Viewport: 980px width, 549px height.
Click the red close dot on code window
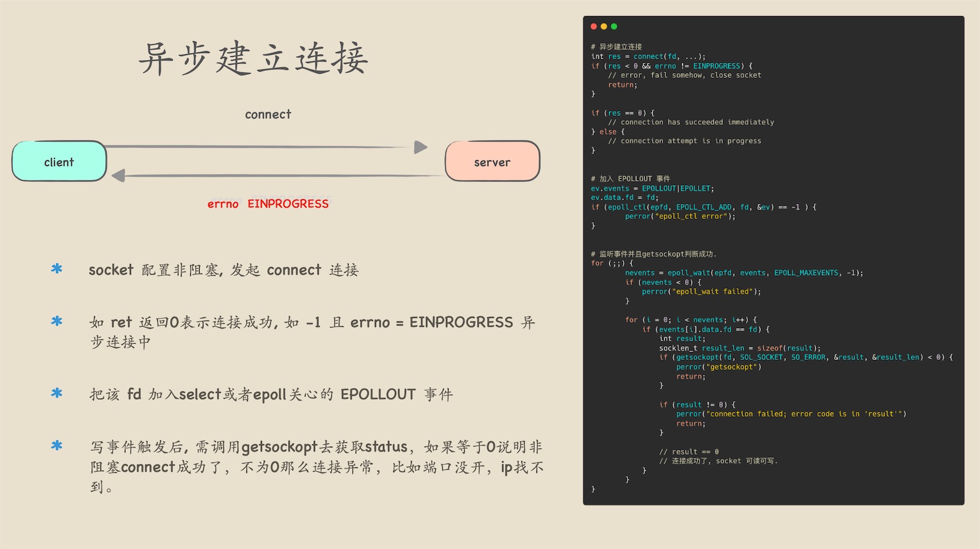pyautogui.click(x=594, y=26)
